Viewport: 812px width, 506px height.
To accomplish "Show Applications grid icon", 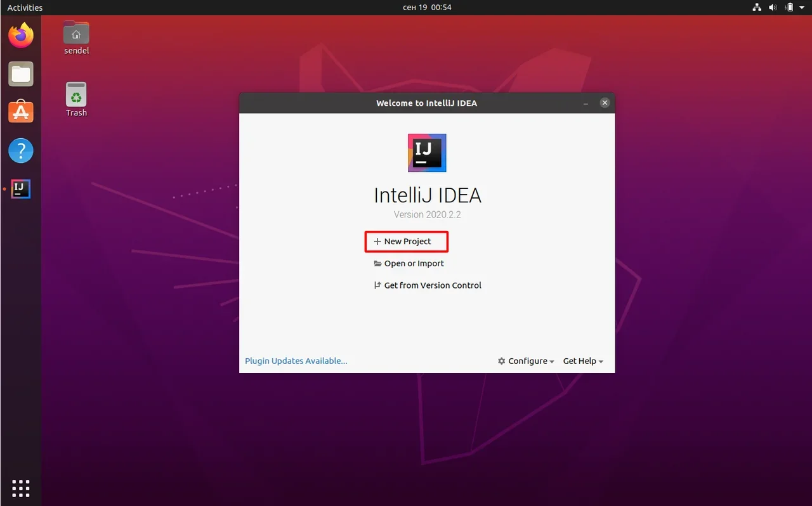I will pos(21,488).
